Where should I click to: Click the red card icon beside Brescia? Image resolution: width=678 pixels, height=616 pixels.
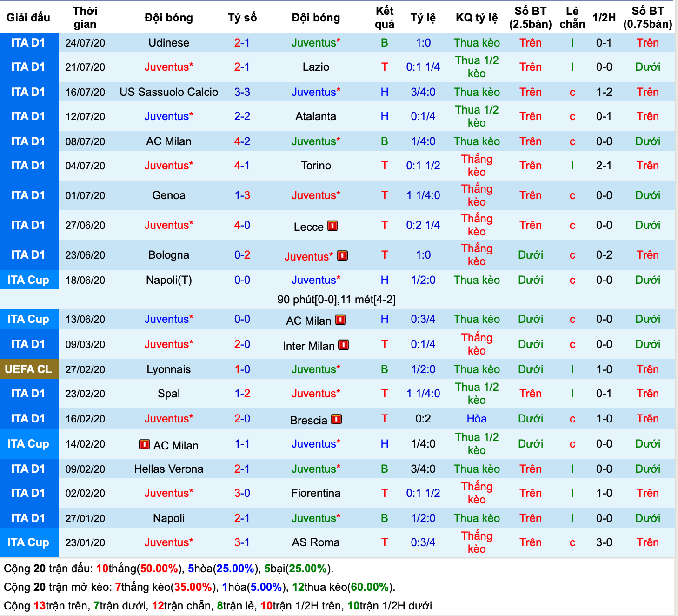tap(336, 419)
